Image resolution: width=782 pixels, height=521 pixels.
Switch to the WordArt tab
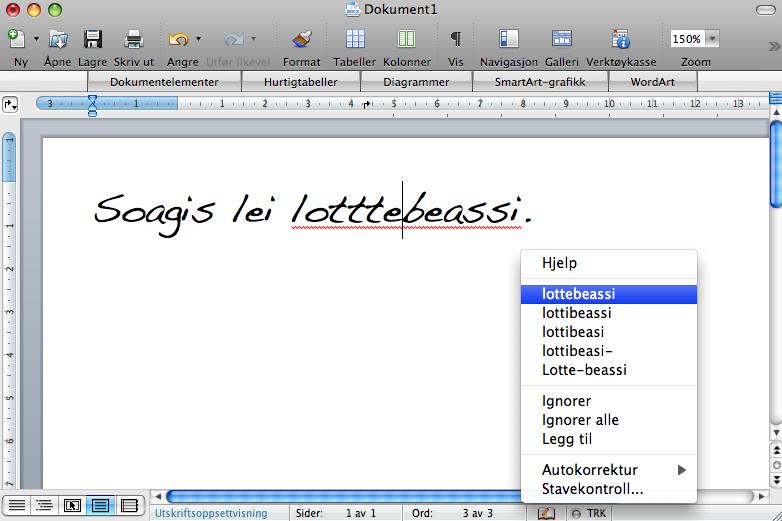[x=652, y=82]
